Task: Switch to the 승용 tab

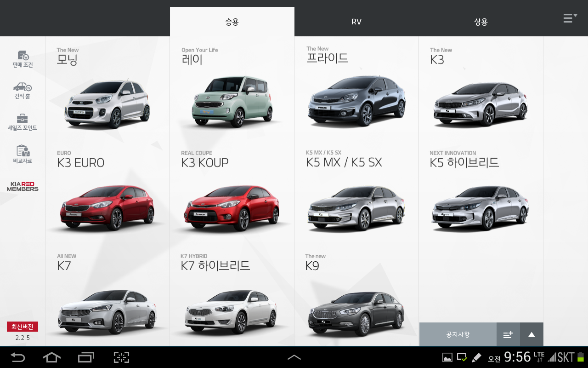Action: click(232, 22)
